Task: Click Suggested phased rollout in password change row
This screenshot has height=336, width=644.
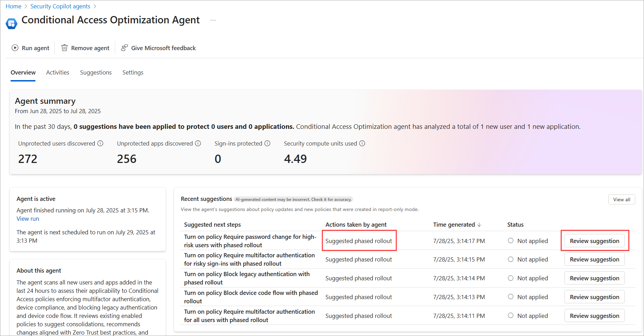Action: pyautogui.click(x=358, y=241)
